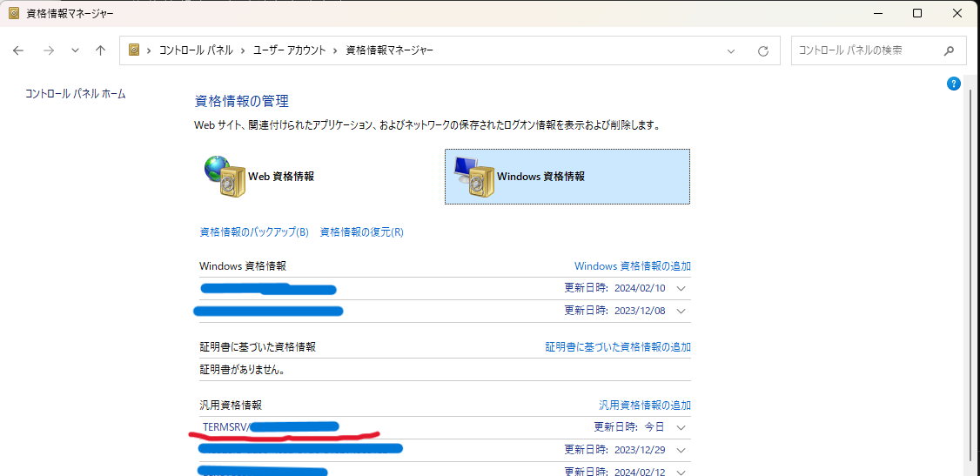Expand the credential updated 2023/12/29

tap(681, 451)
